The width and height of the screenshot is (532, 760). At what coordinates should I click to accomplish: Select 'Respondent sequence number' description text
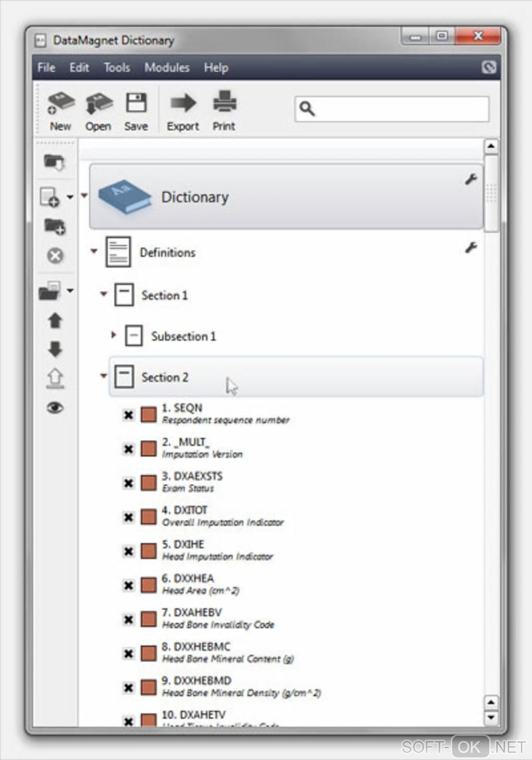point(226,420)
